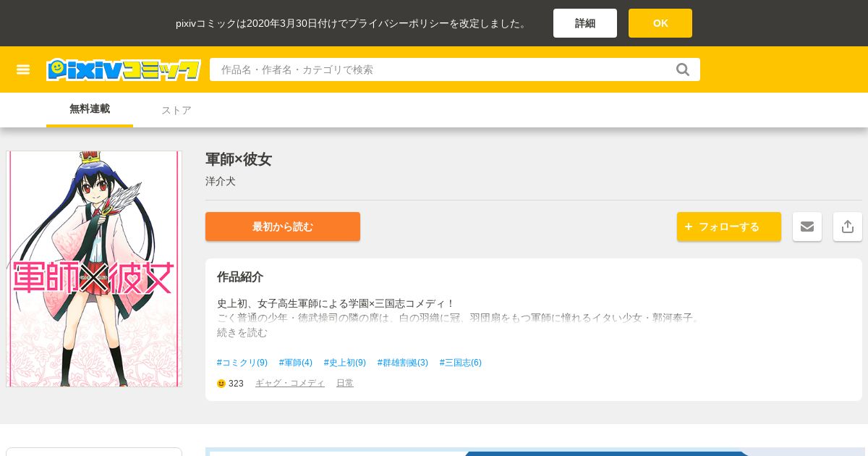Click 最初から読む to start reading
868x456 pixels.
(283, 227)
